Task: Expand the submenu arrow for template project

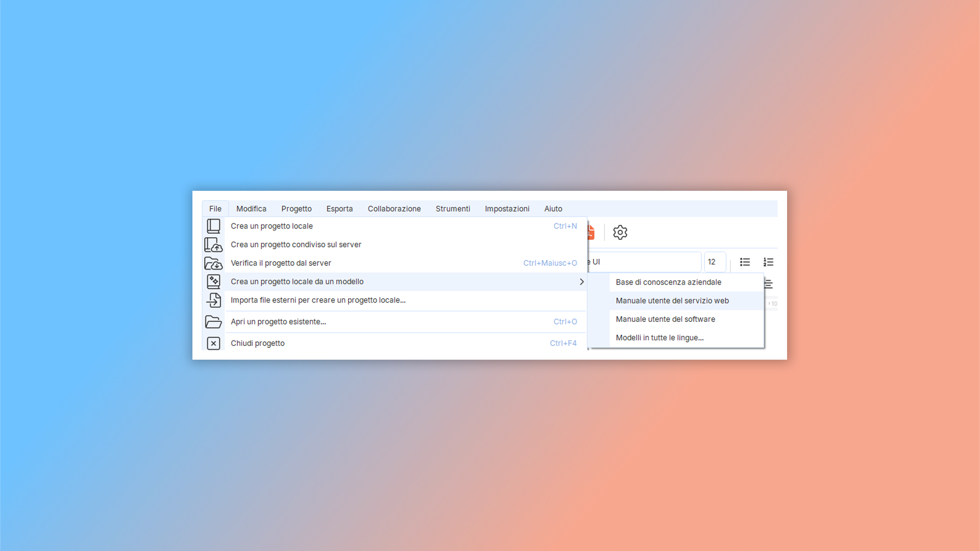Action: point(581,282)
